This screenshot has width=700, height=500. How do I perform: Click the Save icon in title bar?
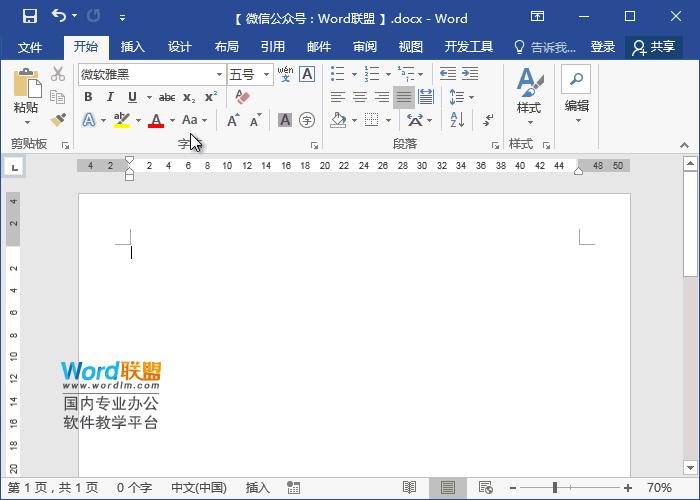[30, 17]
